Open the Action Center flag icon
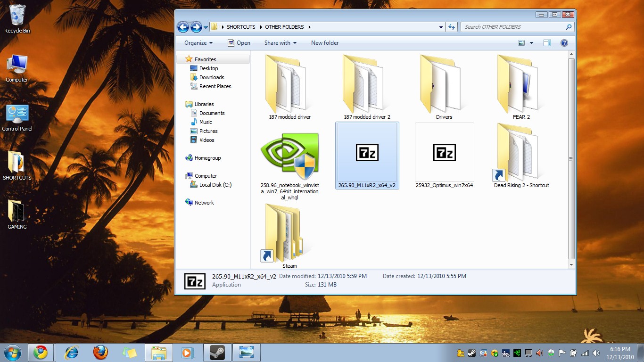This screenshot has height=362, width=644. 562,353
